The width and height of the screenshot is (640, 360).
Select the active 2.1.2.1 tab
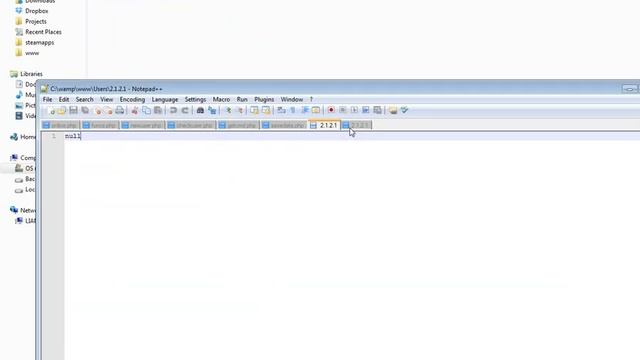tap(324, 125)
